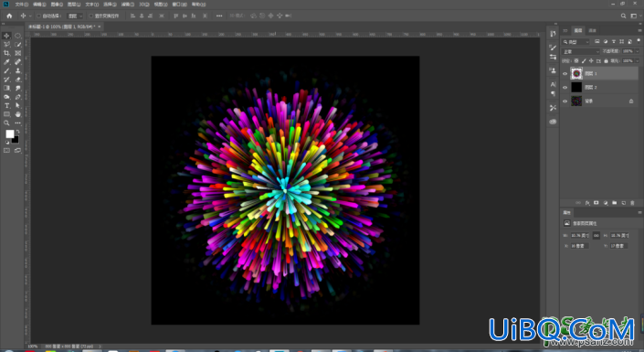The width and height of the screenshot is (644, 352).
Task: Open the layer filter type dropdown
Action: pos(576,42)
